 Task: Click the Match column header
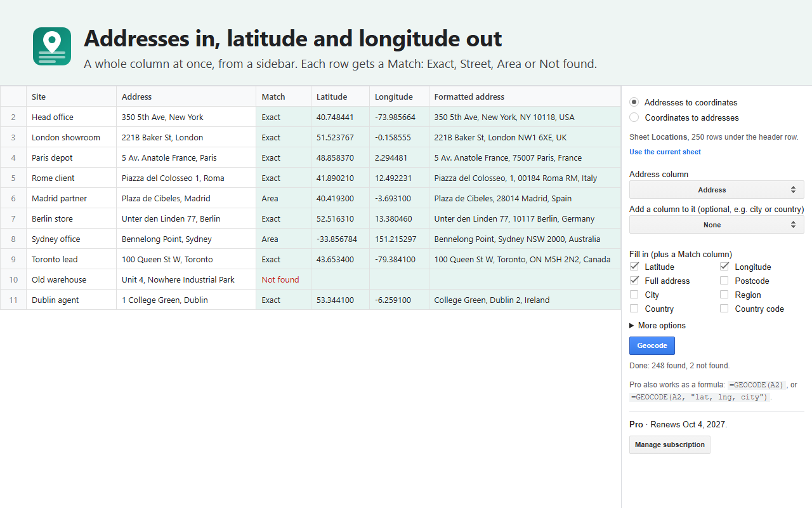(284, 97)
